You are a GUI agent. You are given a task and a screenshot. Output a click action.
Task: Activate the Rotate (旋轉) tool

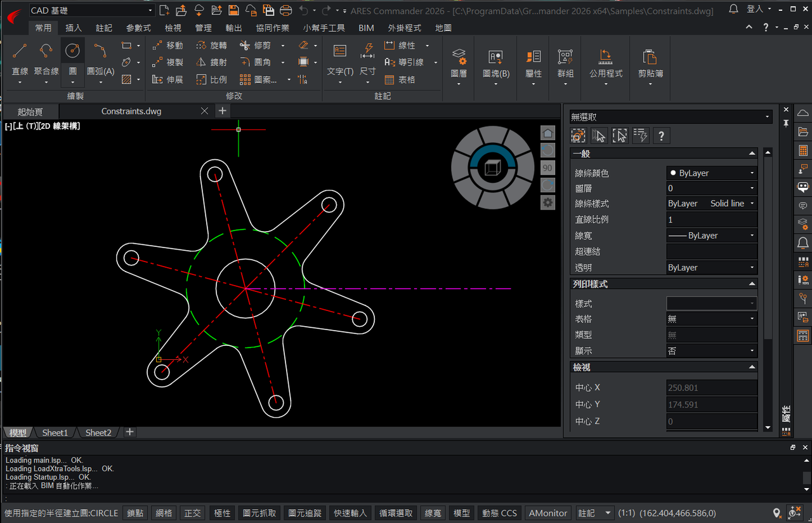211,46
